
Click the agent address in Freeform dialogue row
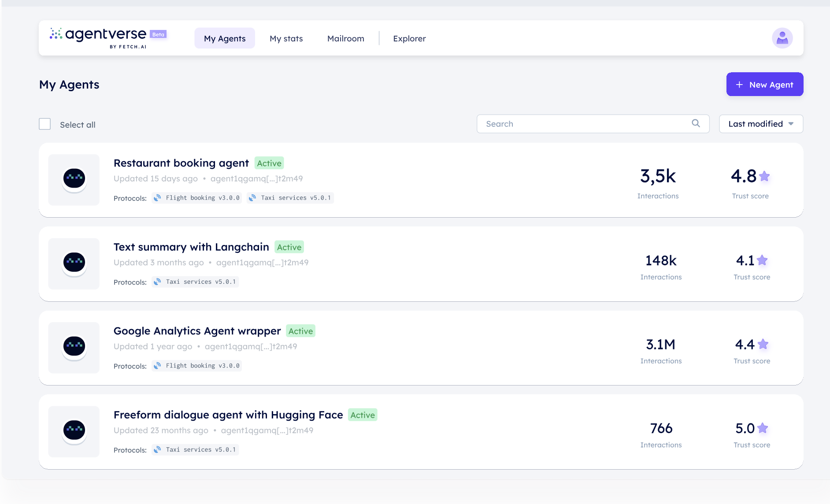click(267, 430)
